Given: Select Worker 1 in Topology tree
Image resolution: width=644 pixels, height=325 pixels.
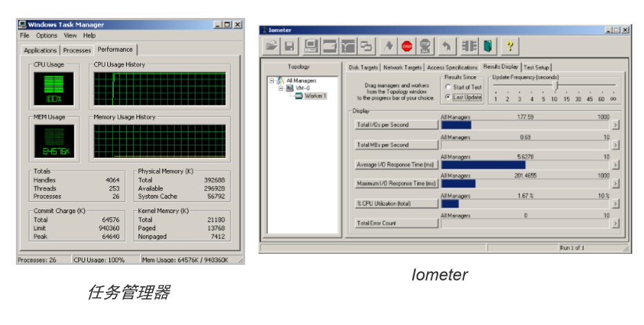Looking at the screenshot, I should point(315,95).
